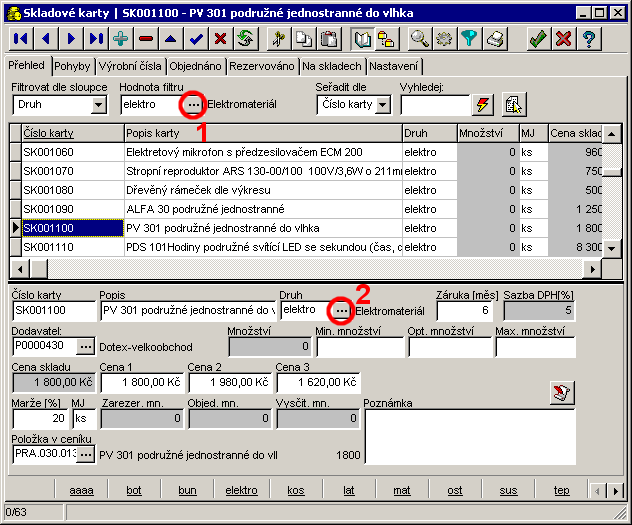Click the lightning quick search button
Image resolution: width=632 pixels, height=525 pixels.
point(483,104)
